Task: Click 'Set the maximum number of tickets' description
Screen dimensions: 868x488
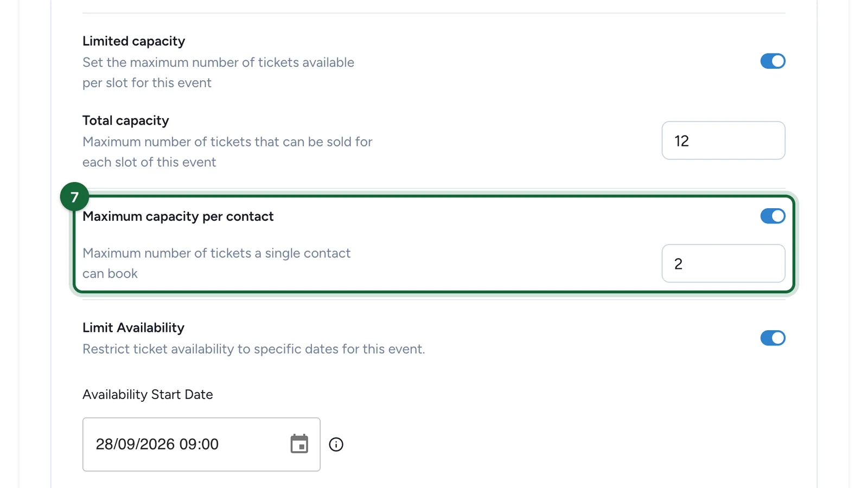Action: click(x=218, y=73)
